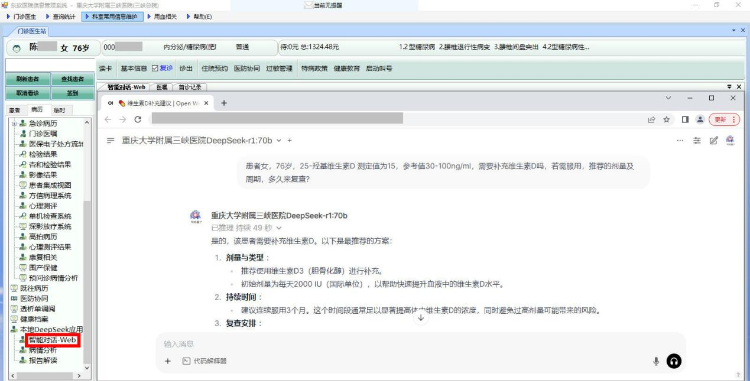Image resolution: width=750 pixels, height=381 pixels.
Task: Click the patient avatar icon
Action: tap(17, 48)
